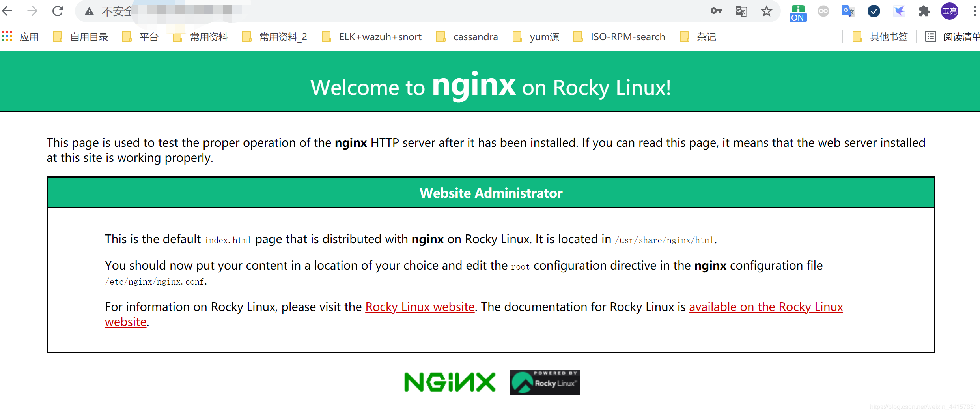Image resolution: width=980 pixels, height=414 pixels.
Task: Open the 自用目录 bookmark folder
Action: 80,37
